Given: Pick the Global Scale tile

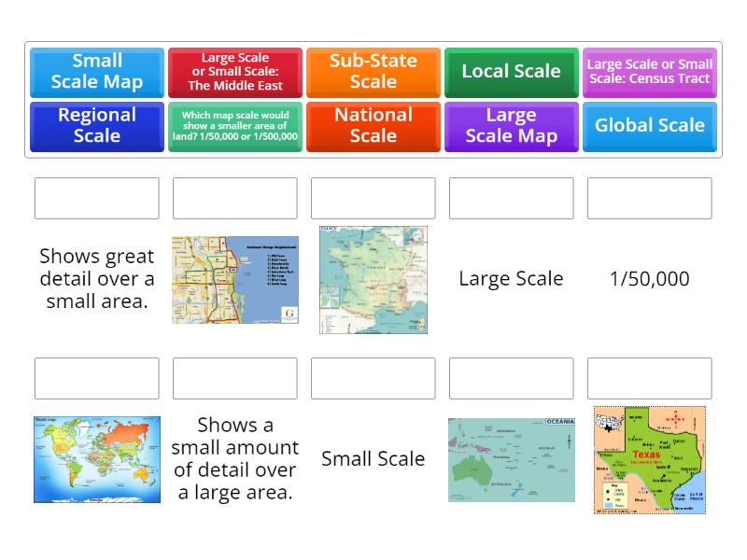Looking at the screenshot, I should (x=649, y=127).
